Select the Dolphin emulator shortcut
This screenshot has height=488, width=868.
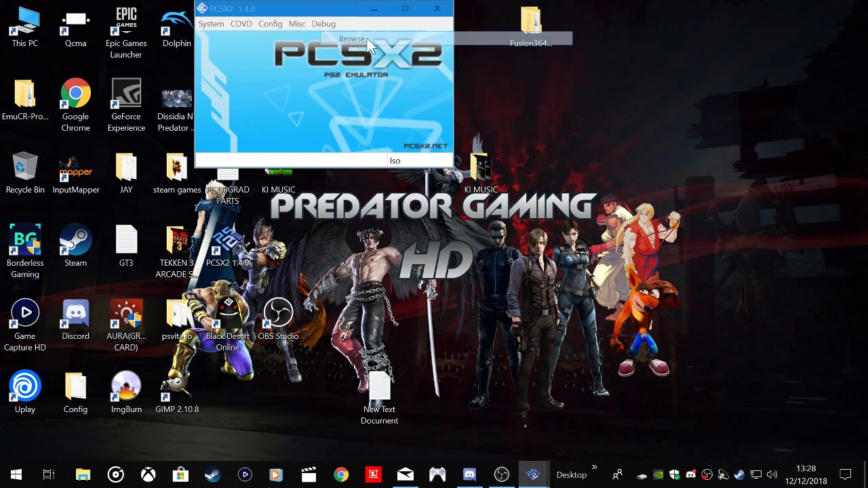pyautogui.click(x=176, y=27)
